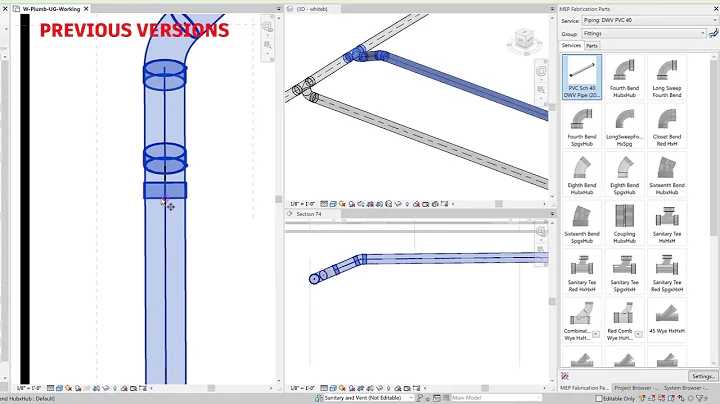Switch to the MEP Fabrication Parts bottom tab
Viewport: 720px width, 404px height.
click(584, 388)
